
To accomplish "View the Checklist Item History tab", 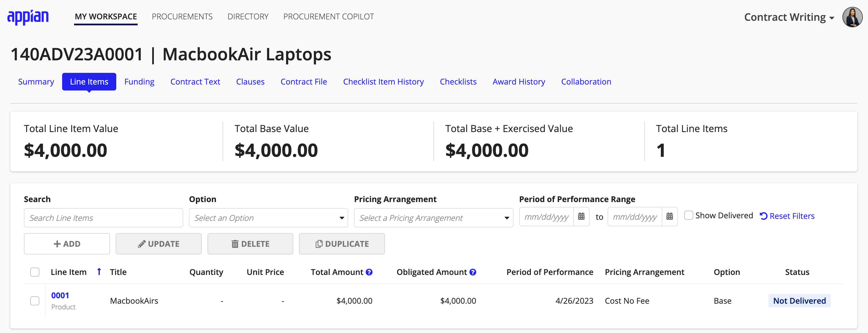I will pos(383,82).
